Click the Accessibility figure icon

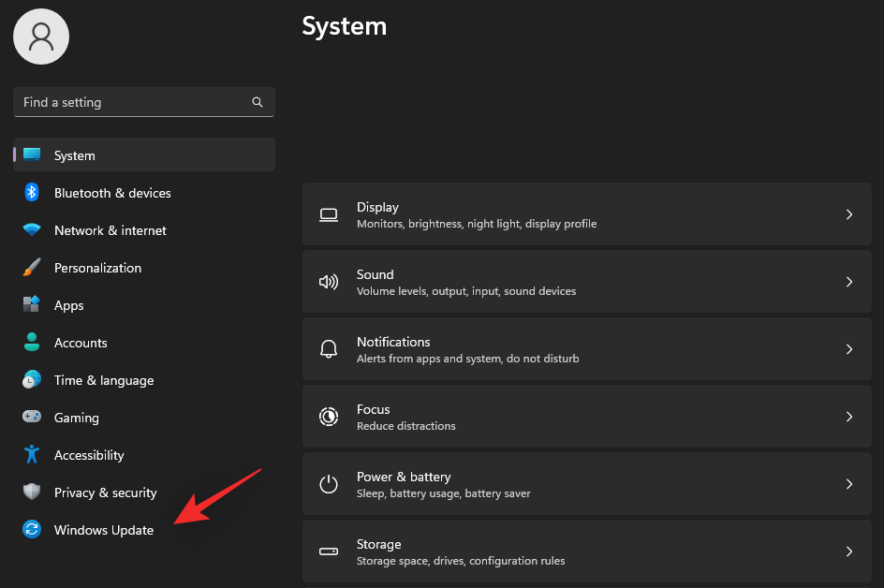pyautogui.click(x=31, y=455)
